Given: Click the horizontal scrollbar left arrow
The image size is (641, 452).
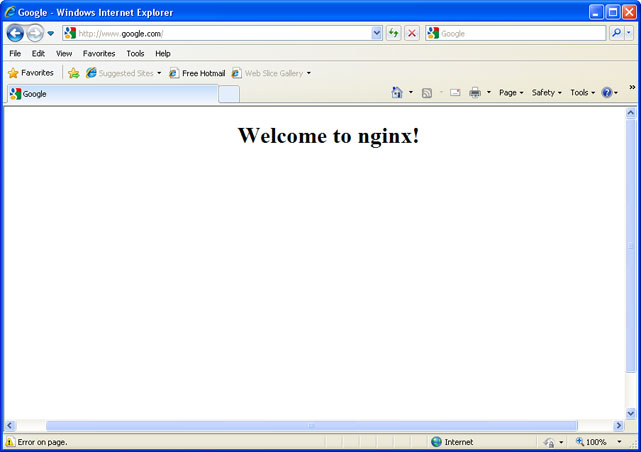Looking at the screenshot, I should [10, 426].
